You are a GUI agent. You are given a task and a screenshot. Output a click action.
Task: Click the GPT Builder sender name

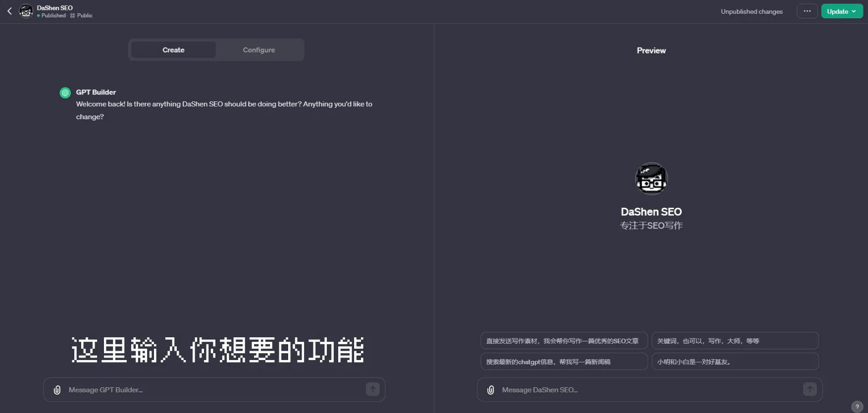point(96,92)
